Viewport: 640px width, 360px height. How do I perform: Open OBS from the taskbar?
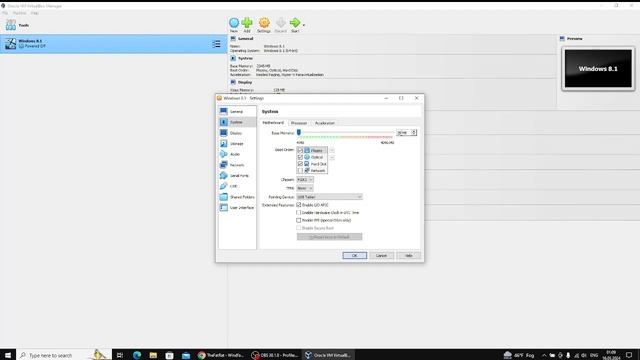click(x=274, y=355)
